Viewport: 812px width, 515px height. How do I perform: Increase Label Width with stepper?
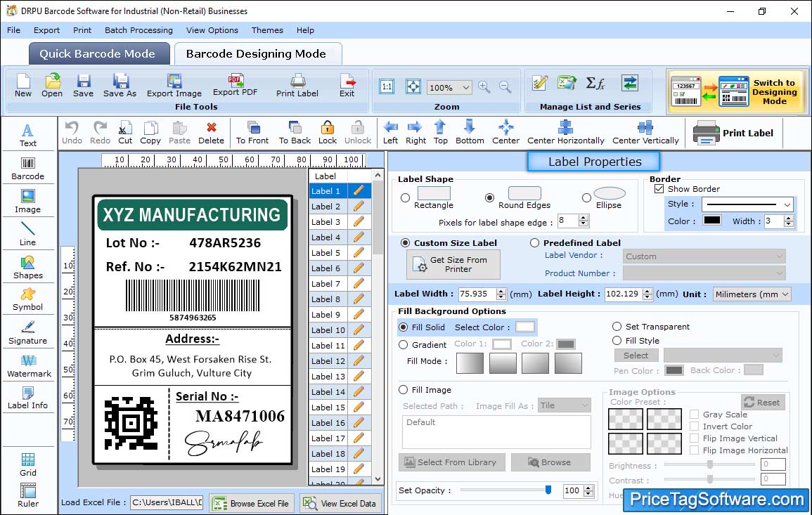(x=501, y=291)
